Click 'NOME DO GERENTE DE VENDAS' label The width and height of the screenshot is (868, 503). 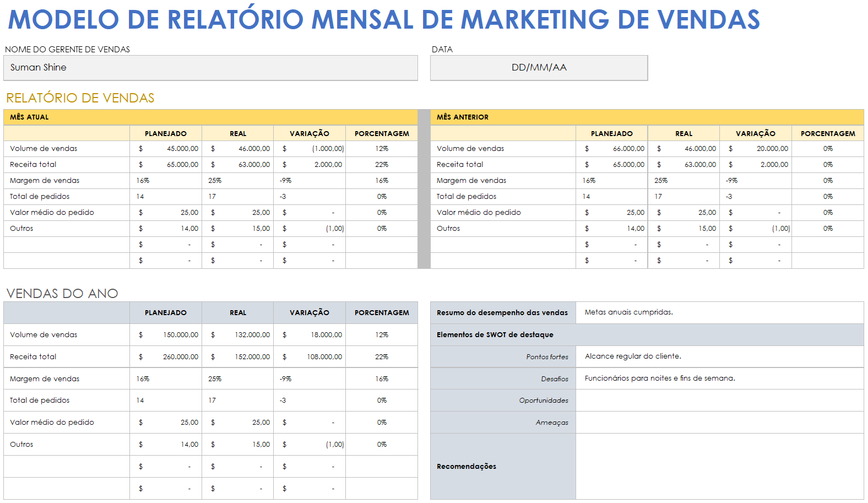tap(68, 50)
